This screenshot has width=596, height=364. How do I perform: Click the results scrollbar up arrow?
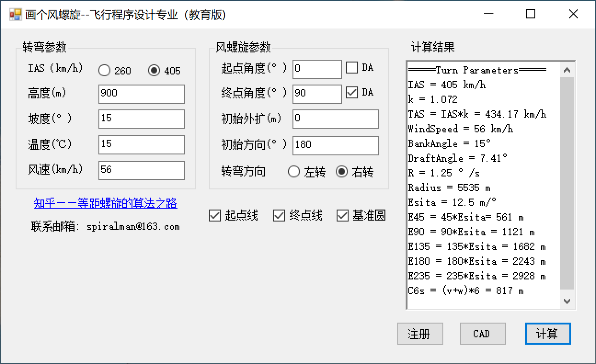[x=567, y=70]
